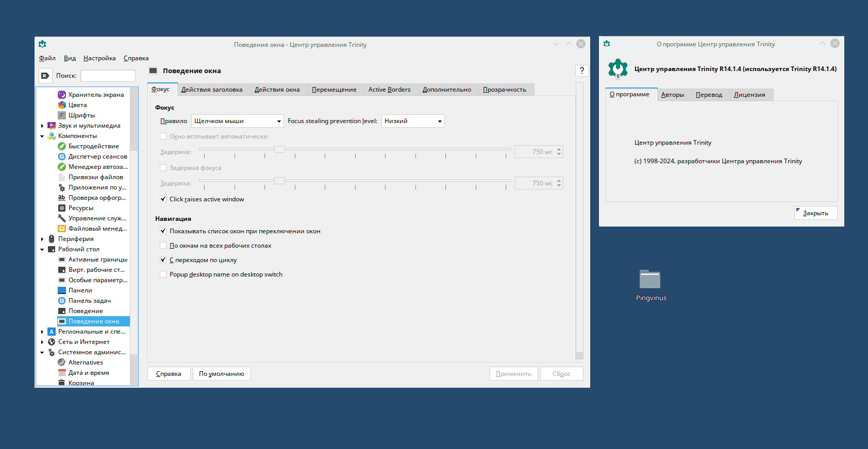
Task: Click the Хранитель экрана icon in the tree
Action: 62,95
